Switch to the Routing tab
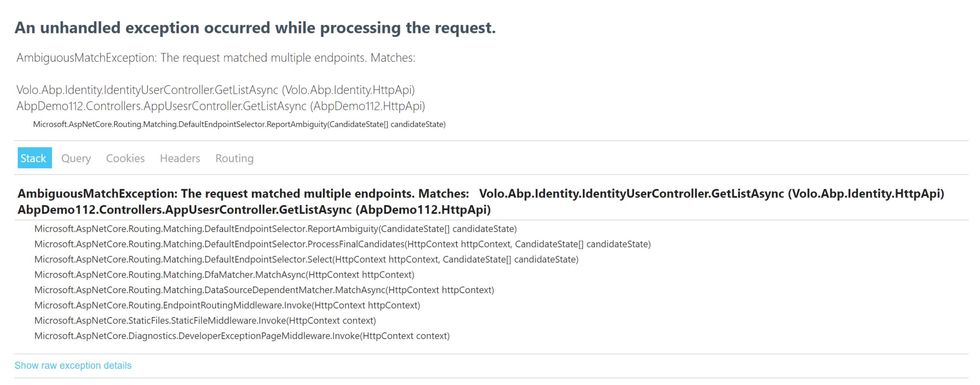Viewport: 980px width, 385px height. [234, 158]
